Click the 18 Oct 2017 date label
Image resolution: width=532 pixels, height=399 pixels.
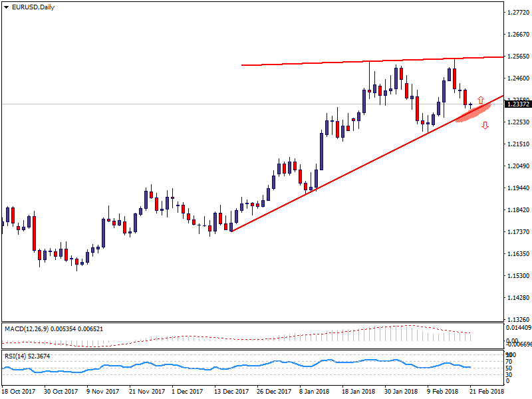tap(18, 393)
